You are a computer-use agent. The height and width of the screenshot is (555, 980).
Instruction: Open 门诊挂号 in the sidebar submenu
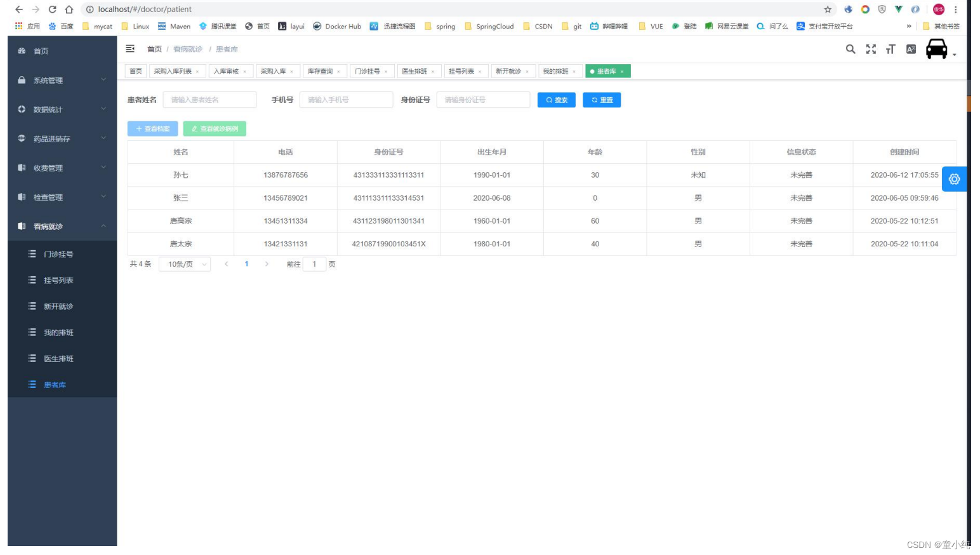click(x=62, y=254)
